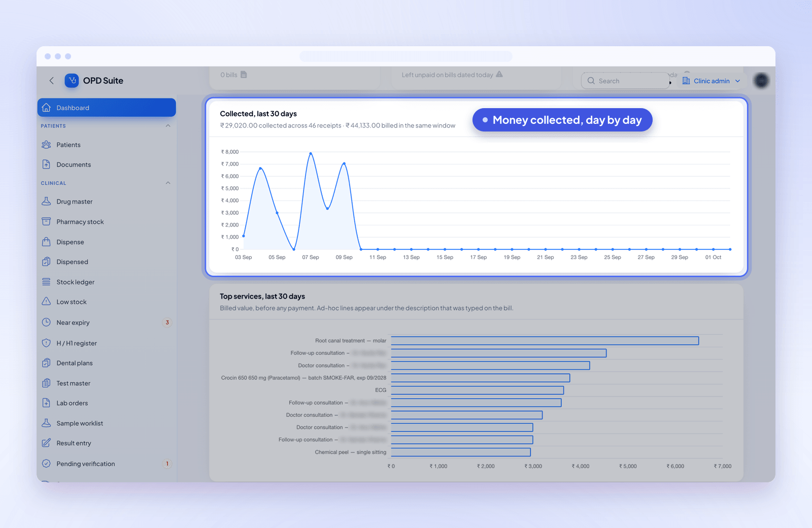
Task: Click the user avatar in header
Action: point(761,80)
